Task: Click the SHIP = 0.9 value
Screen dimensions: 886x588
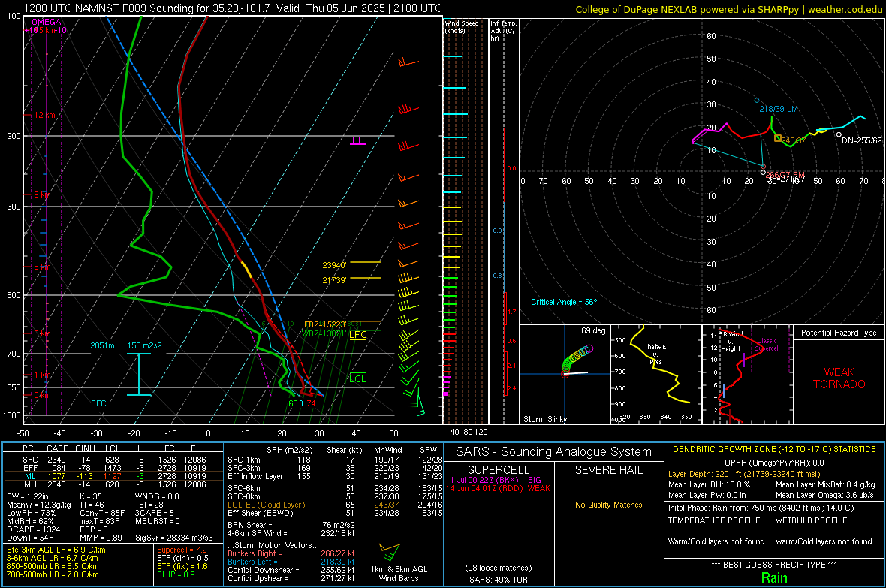Action: pos(176,575)
